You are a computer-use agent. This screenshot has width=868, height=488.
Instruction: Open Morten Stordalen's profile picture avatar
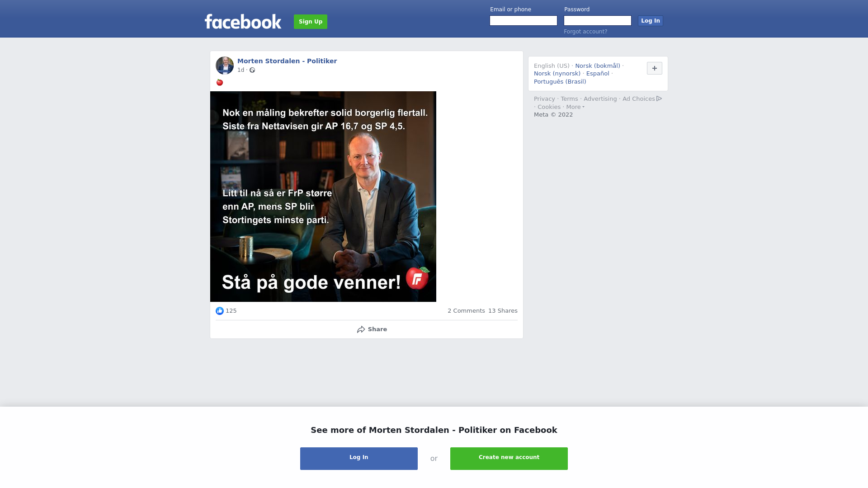225,66
